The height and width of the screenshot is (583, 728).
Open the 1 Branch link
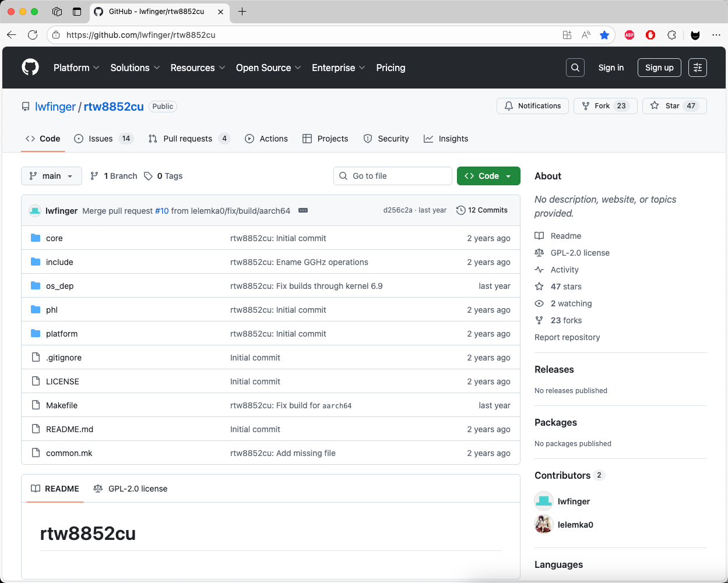[x=114, y=176]
